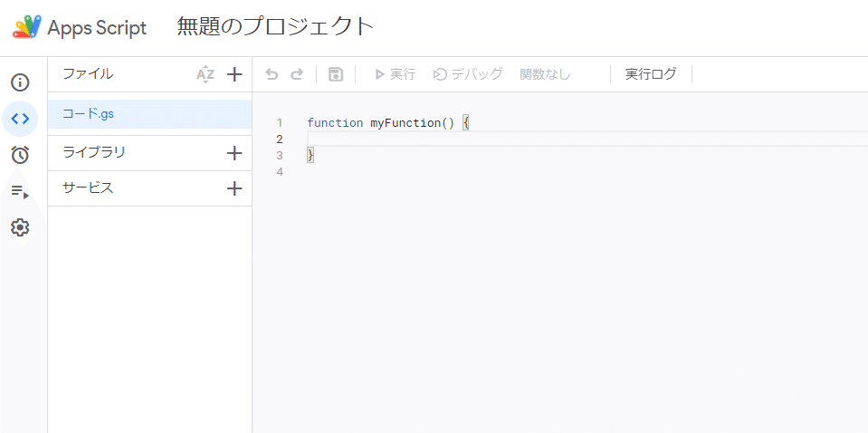Click the redo arrow icon

pyautogui.click(x=297, y=74)
